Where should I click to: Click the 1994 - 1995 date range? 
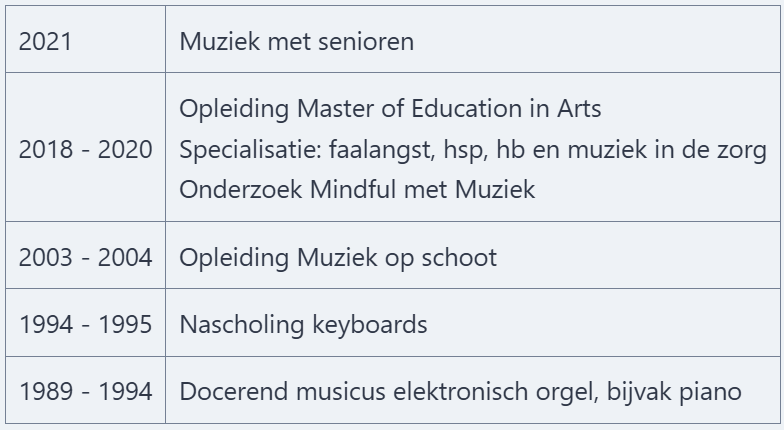click(85, 324)
